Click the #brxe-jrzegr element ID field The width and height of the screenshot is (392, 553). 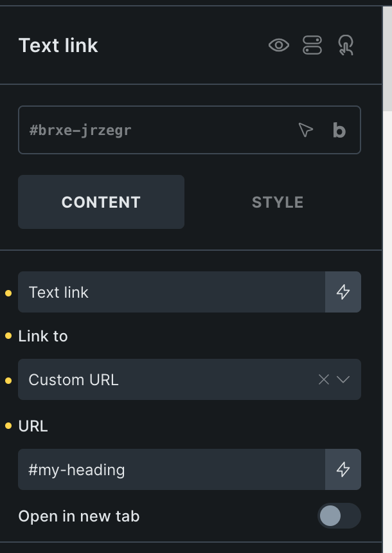pos(154,131)
